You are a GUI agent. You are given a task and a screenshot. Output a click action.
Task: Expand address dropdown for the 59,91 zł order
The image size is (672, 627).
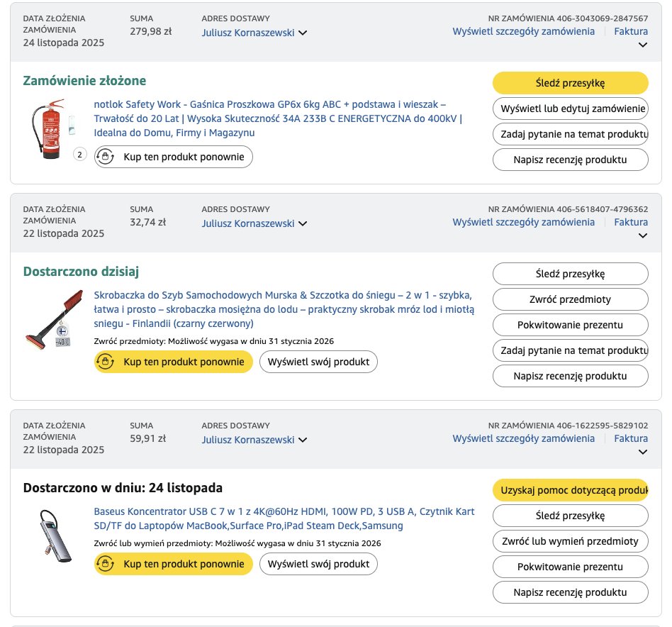pos(303,440)
